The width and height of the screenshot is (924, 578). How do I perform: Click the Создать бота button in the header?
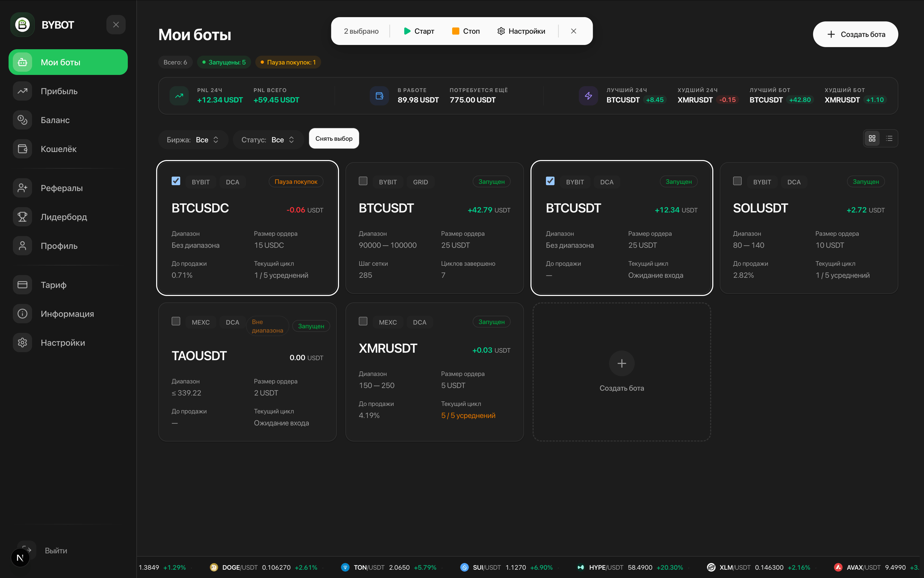coord(855,35)
